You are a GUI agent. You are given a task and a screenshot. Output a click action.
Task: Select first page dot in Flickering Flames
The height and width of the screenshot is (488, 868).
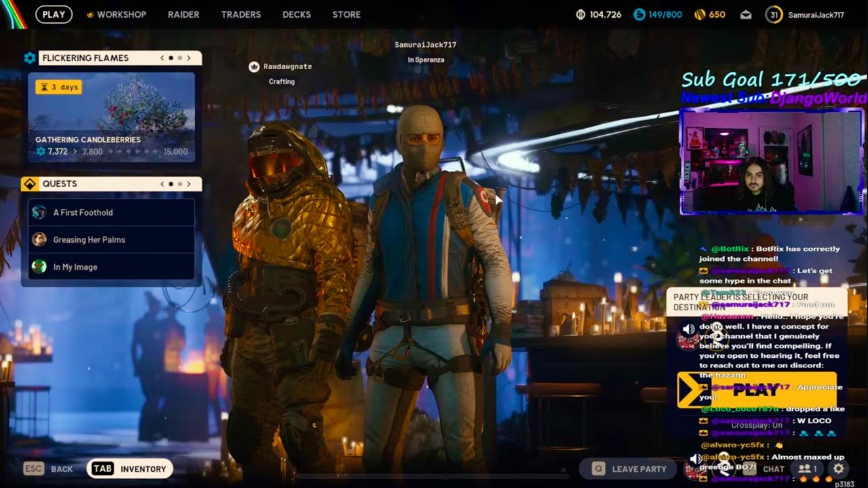pyautogui.click(x=170, y=58)
